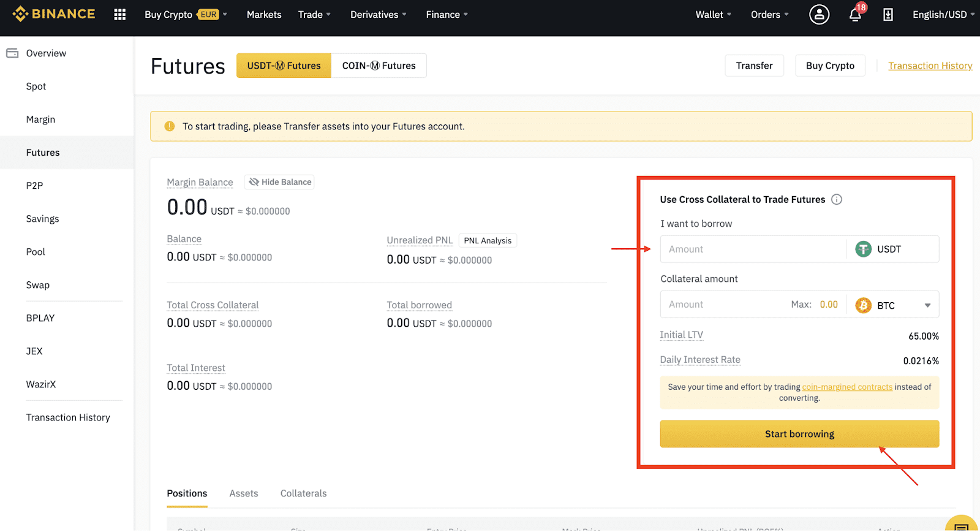Click the Margin Balance label

(x=200, y=182)
